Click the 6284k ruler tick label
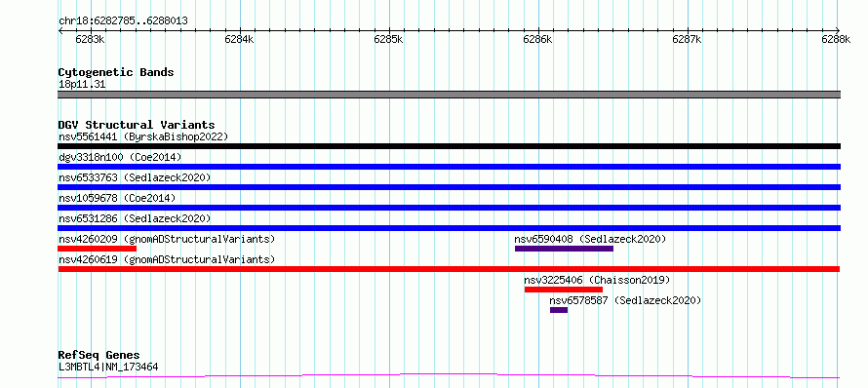The height and width of the screenshot is (388, 868). tap(240, 39)
